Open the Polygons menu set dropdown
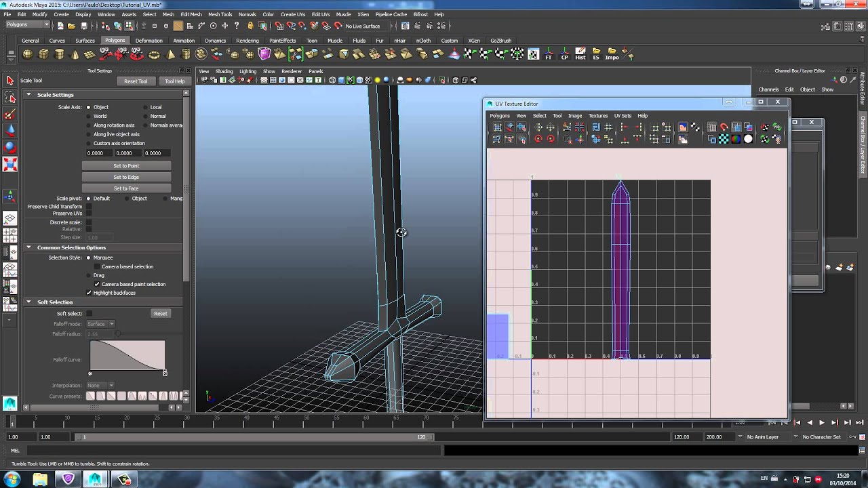The image size is (868, 488). (x=27, y=25)
